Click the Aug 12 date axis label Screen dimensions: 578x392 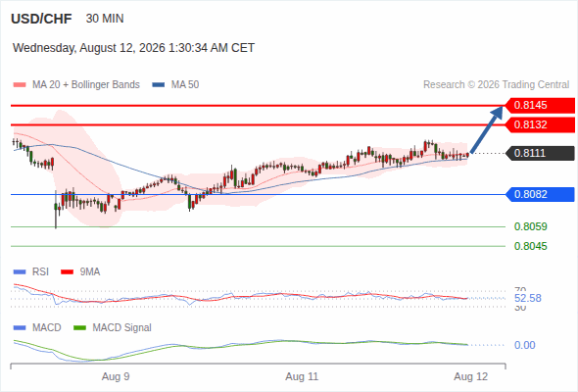click(x=471, y=376)
